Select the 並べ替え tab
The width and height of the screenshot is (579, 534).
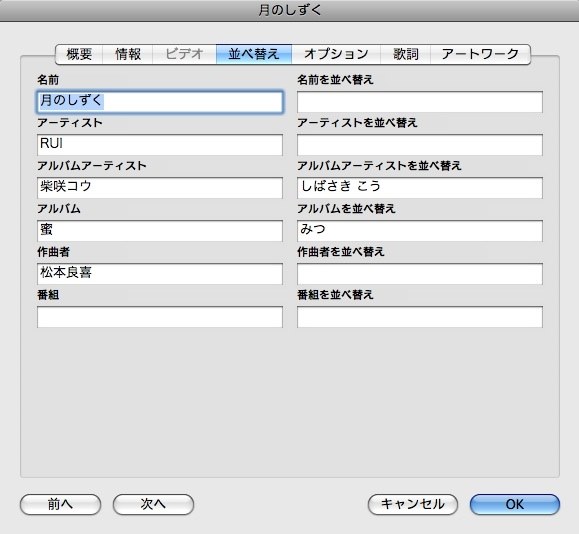click(x=254, y=54)
